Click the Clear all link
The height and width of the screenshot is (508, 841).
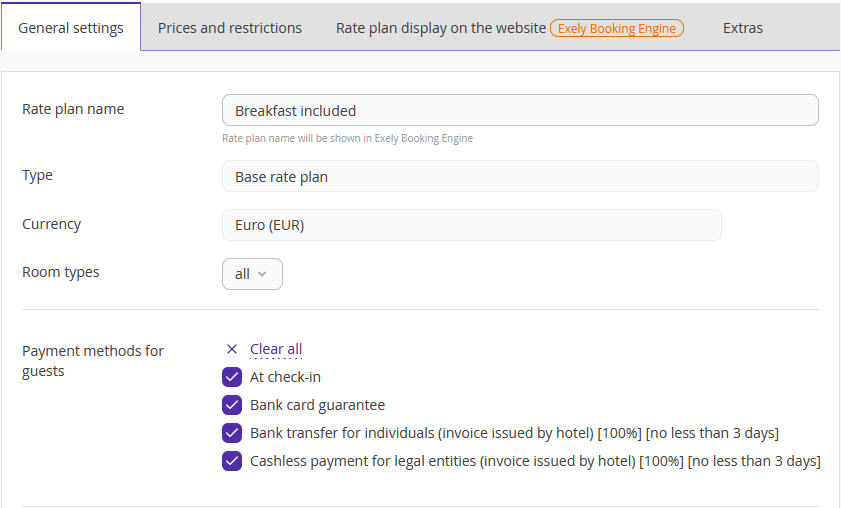click(x=276, y=349)
